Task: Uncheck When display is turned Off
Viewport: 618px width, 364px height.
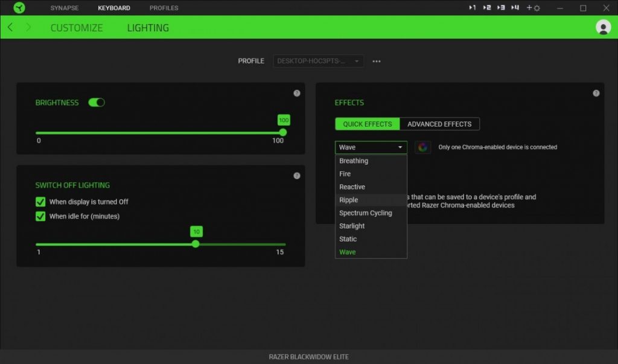Action: [40, 202]
